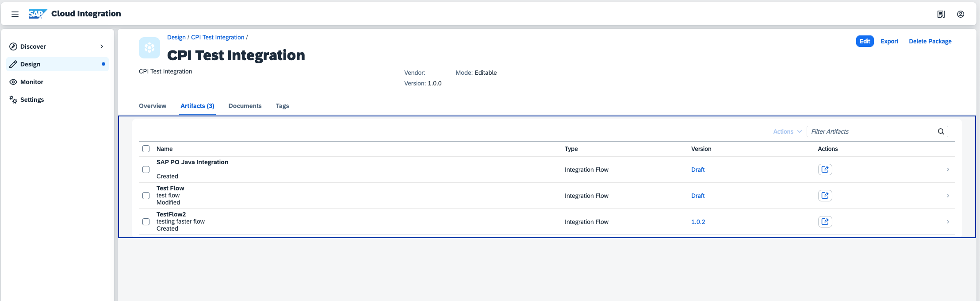The image size is (980, 301).
Task: Open the Actions dropdown above the table
Action: pos(787,131)
